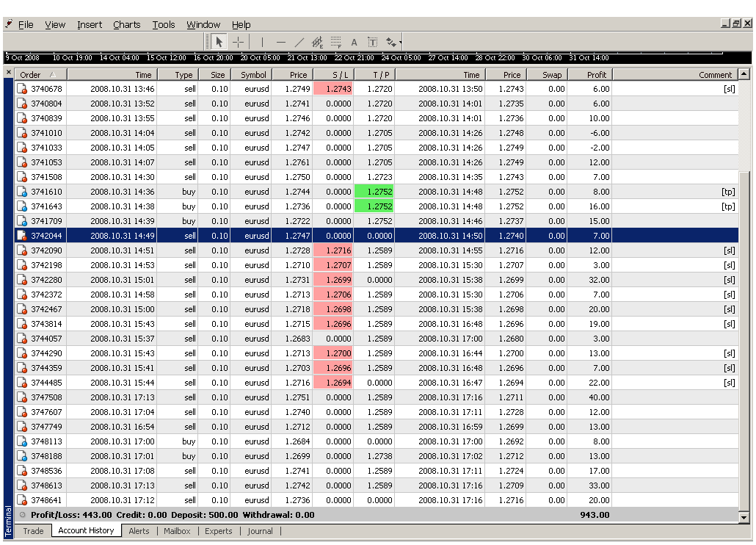The width and height of the screenshot is (756, 545).
Task: Open the Tools menu
Action: tap(164, 24)
